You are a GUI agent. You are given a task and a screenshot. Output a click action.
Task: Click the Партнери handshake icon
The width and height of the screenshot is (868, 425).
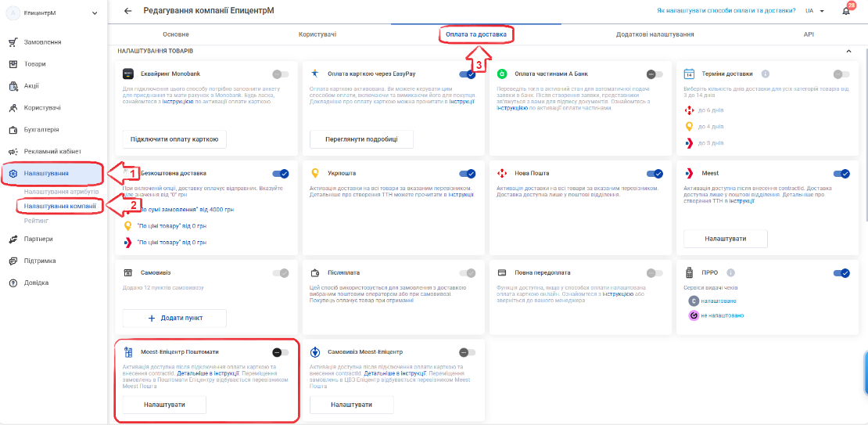point(14,239)
